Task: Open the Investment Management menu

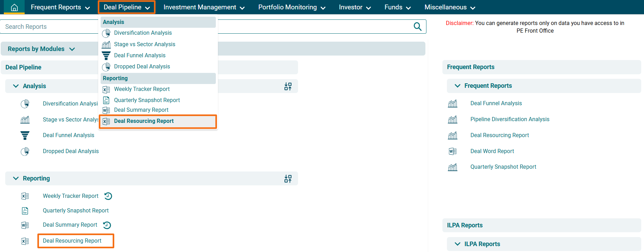Action: [204, 7]
